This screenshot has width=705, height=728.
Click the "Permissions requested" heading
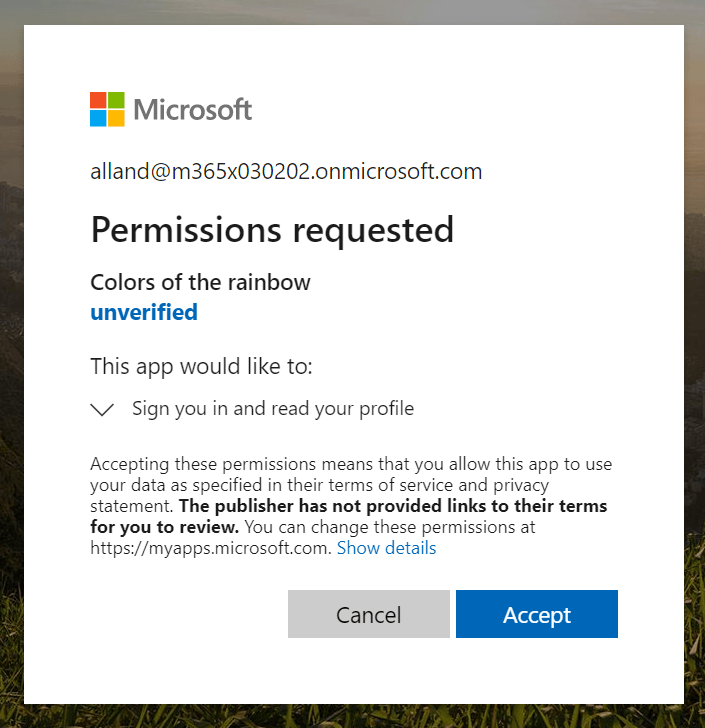(x=272, y=230)
